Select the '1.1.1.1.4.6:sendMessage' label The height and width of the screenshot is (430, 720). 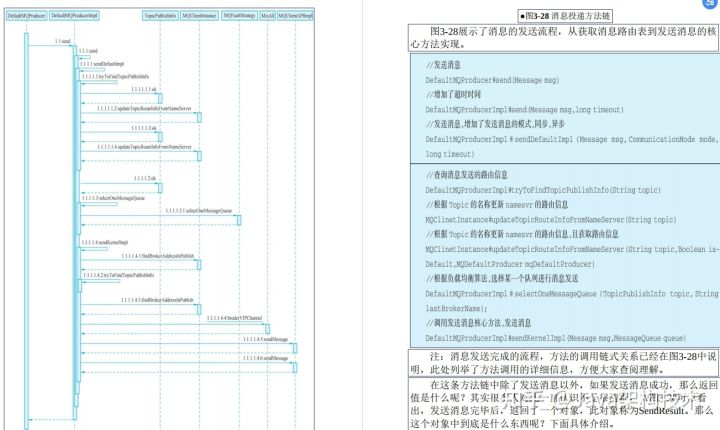click(x=265, y=358)
